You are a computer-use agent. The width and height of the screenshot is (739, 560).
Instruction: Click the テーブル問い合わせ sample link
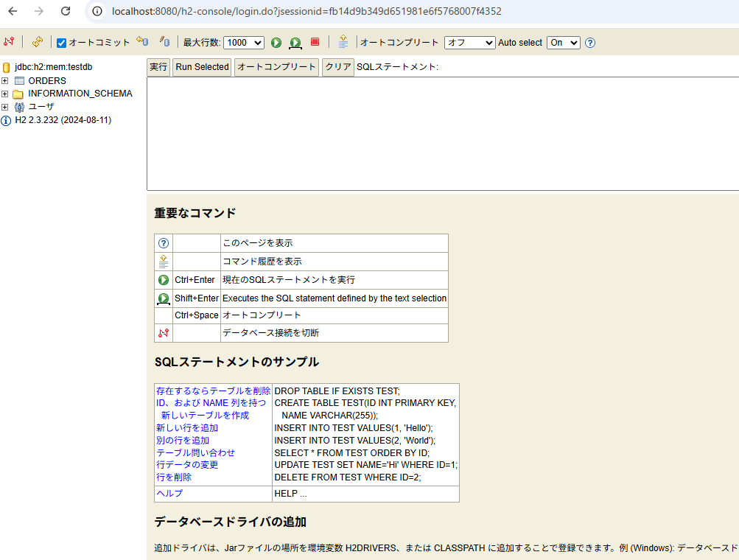coord(195,452)
